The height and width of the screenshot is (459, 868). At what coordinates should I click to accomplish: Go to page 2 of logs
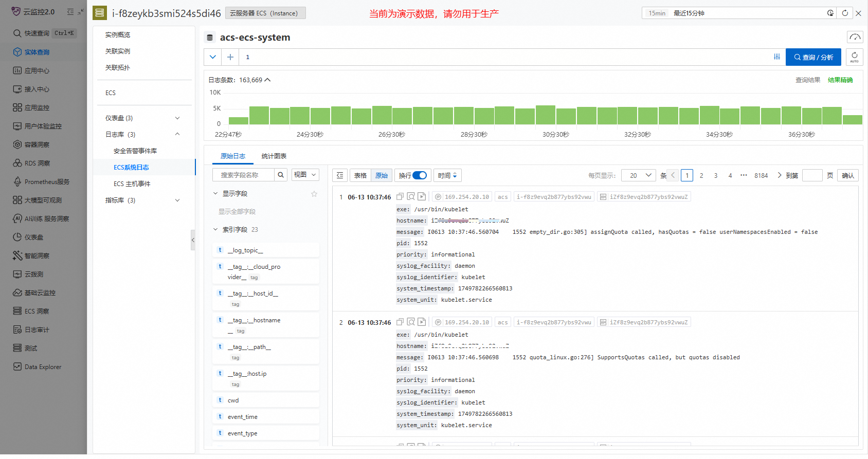[x=701, y=176]
